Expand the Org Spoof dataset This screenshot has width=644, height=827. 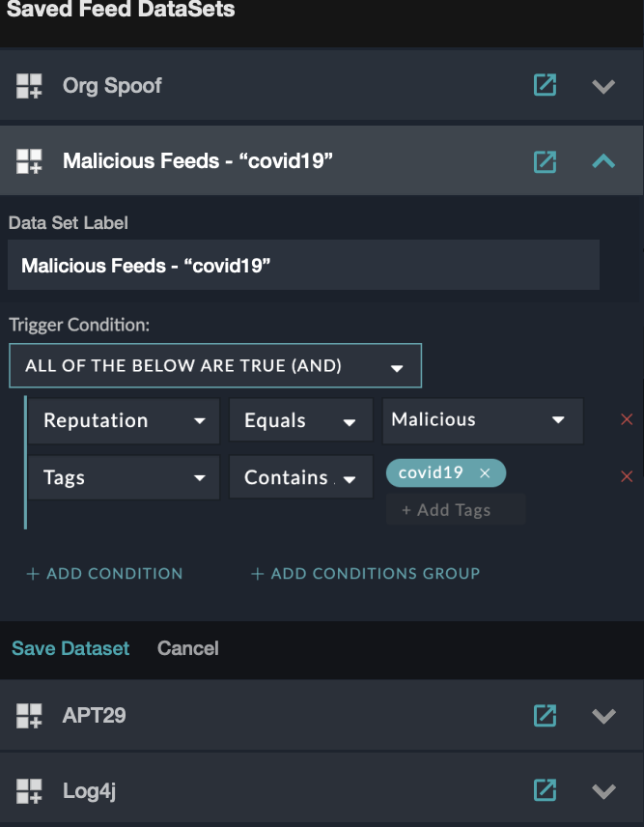point(603,85)
